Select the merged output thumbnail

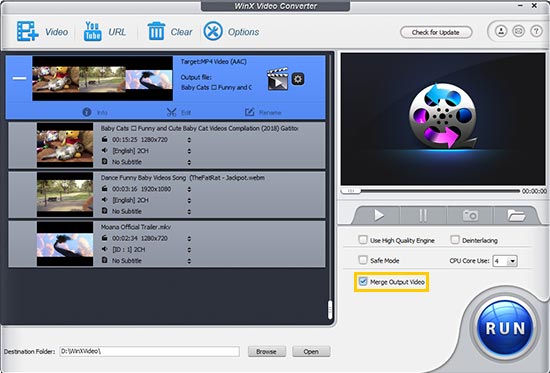[102, 78]
